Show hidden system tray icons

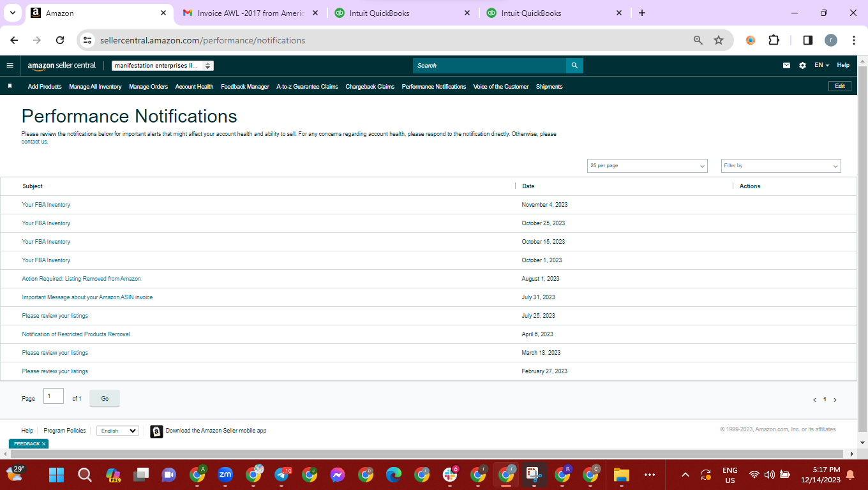(x=685, y=475)
